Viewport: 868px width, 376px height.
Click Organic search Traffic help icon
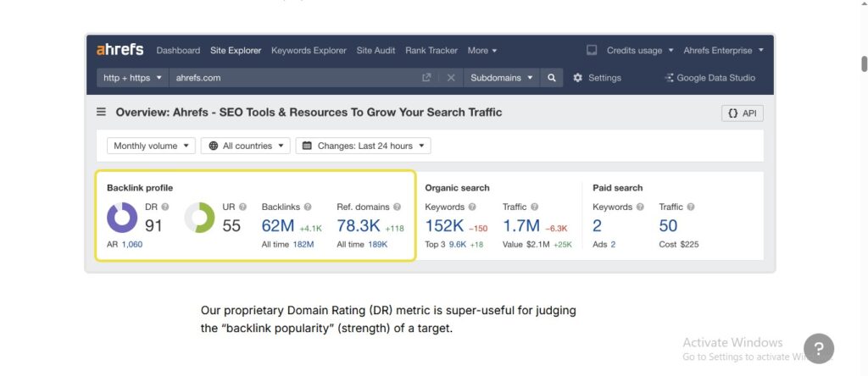(x=534, y=207)
